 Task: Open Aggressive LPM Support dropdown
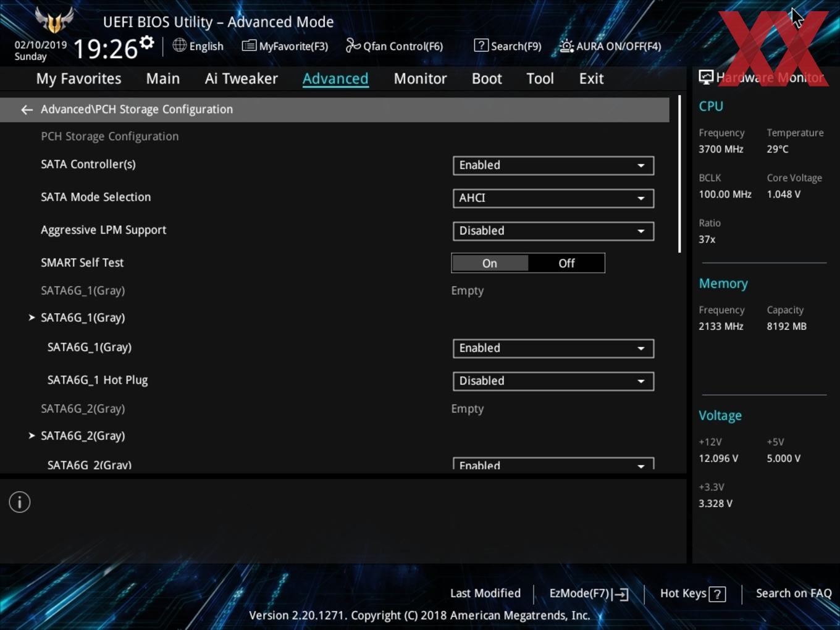click(553, 231)
